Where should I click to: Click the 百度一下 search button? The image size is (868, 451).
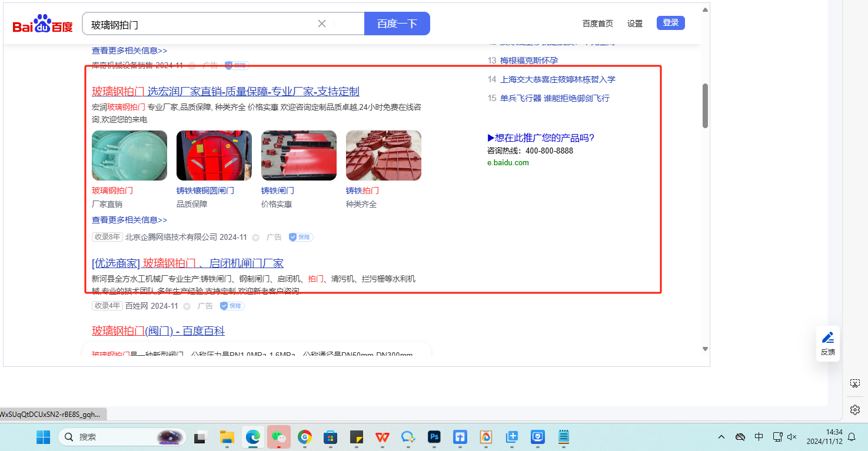coord(397,24)
